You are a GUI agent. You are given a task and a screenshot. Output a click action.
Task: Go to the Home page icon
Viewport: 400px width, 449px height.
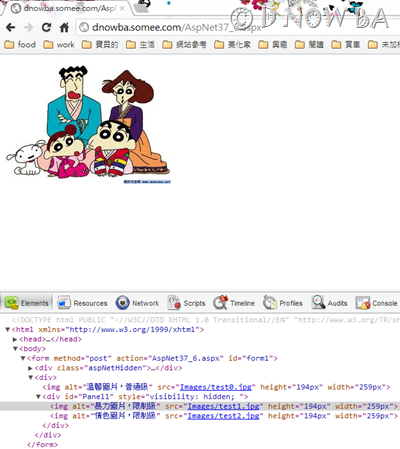click(x=64, y=27)
